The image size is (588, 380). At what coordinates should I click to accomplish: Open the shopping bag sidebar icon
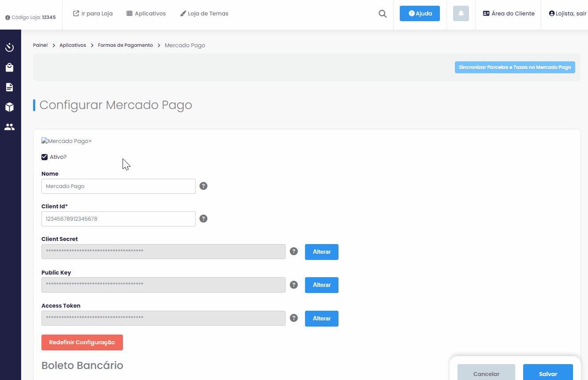coord(9,67)
